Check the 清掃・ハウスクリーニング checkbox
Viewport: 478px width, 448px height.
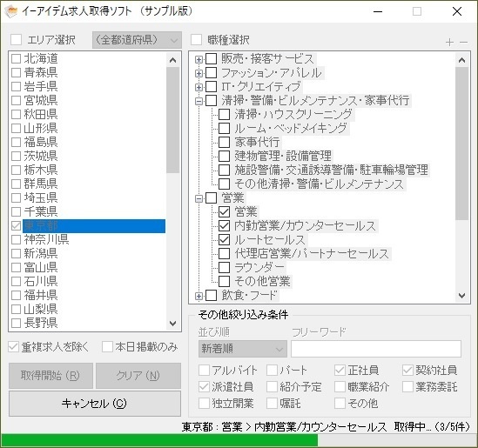[x=225, y=115]
